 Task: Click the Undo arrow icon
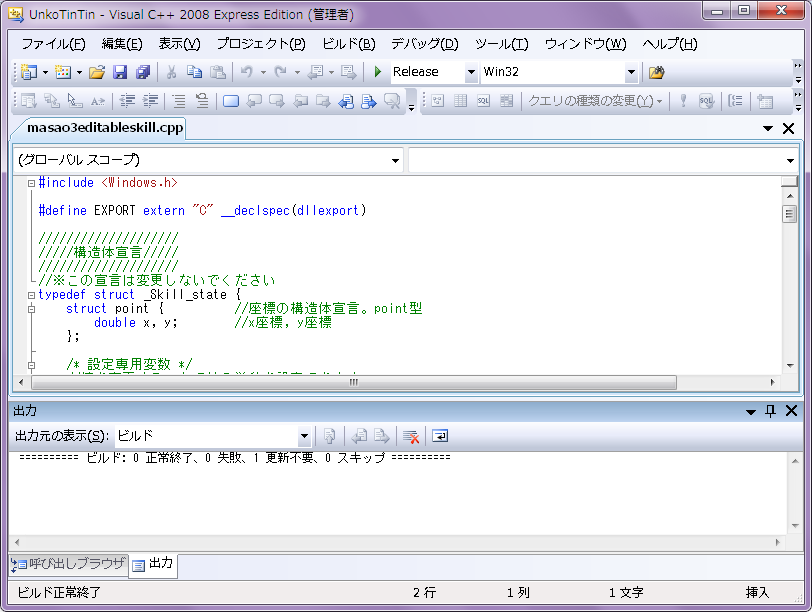click(247, 72)
